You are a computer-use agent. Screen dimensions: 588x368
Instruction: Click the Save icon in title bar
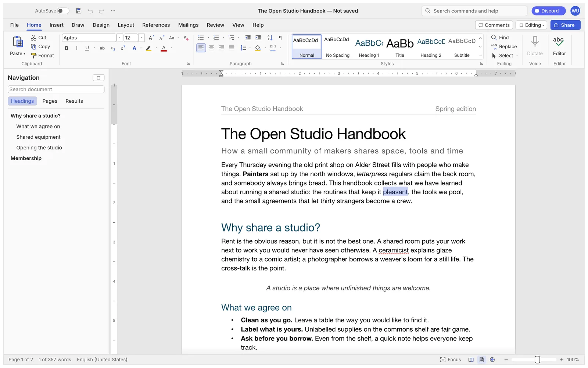tap(79, 11)
